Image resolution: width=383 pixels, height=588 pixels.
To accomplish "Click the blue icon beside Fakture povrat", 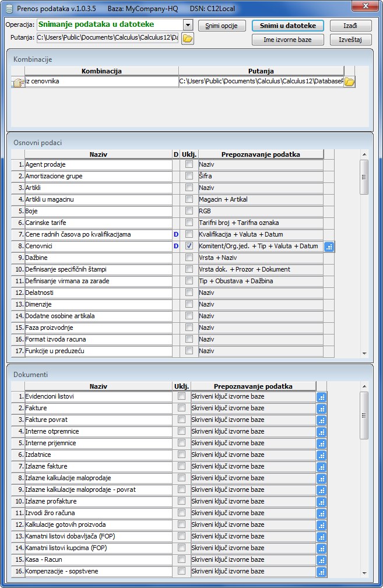I will click(x=322, y=420).
